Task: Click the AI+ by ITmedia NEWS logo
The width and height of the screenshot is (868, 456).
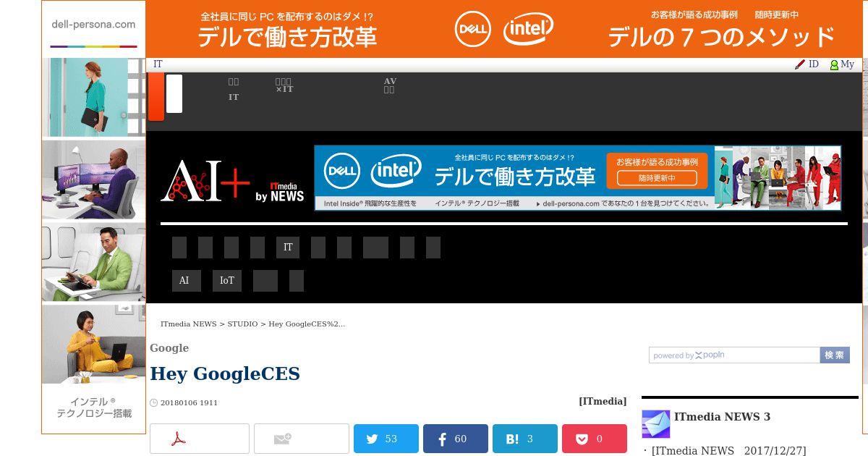Action: 232,181
